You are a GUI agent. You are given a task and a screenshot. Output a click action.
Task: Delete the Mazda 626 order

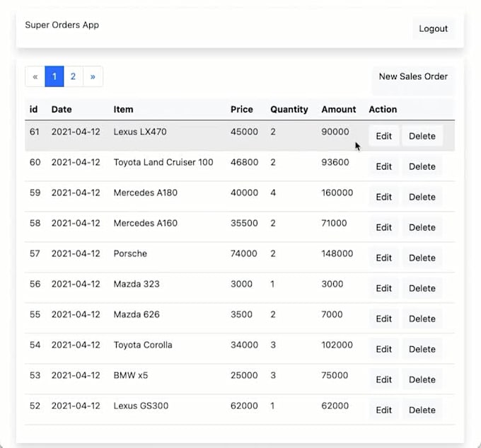click(422, 318)
